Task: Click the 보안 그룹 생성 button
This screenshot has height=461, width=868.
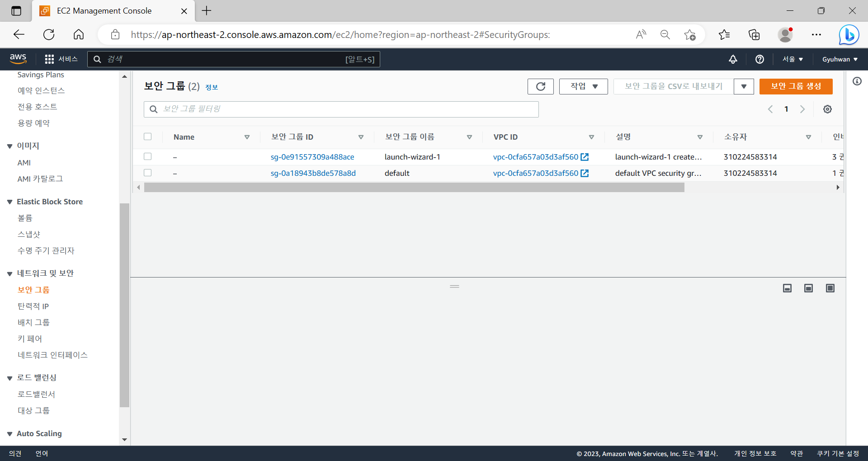Action: [x=796, y=86]
